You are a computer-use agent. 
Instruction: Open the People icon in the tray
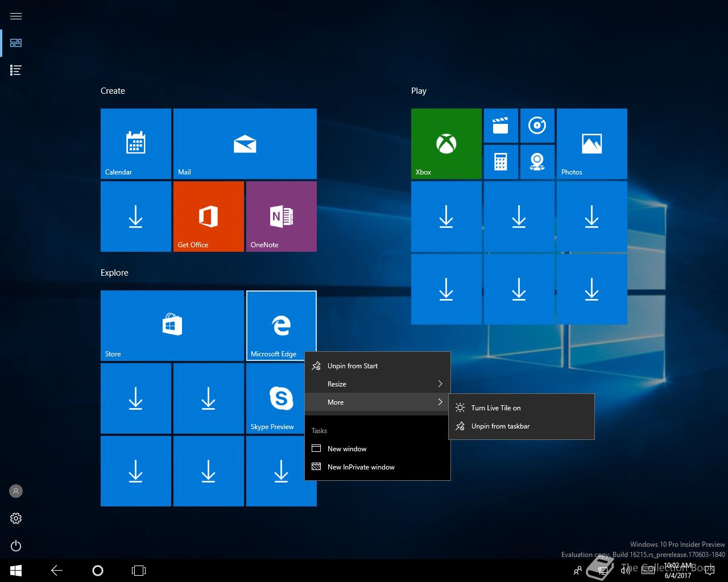pos(578,571)
